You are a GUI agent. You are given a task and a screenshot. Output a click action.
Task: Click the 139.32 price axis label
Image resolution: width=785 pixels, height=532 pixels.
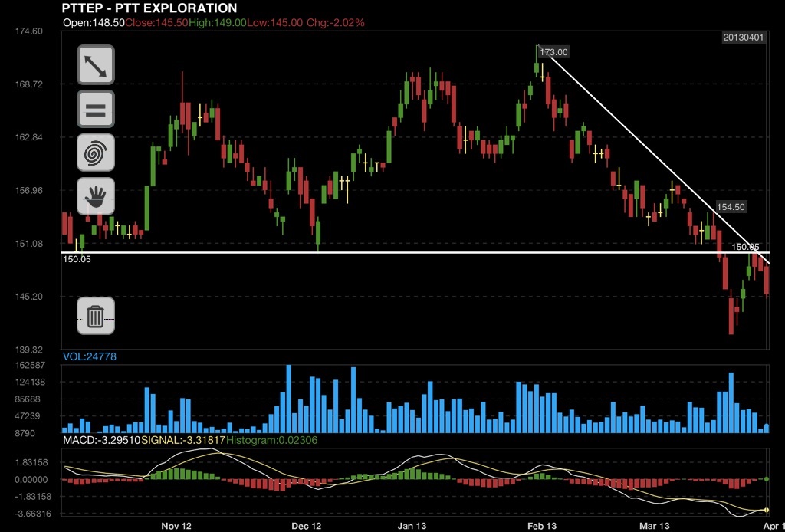[x=29, y=350]
